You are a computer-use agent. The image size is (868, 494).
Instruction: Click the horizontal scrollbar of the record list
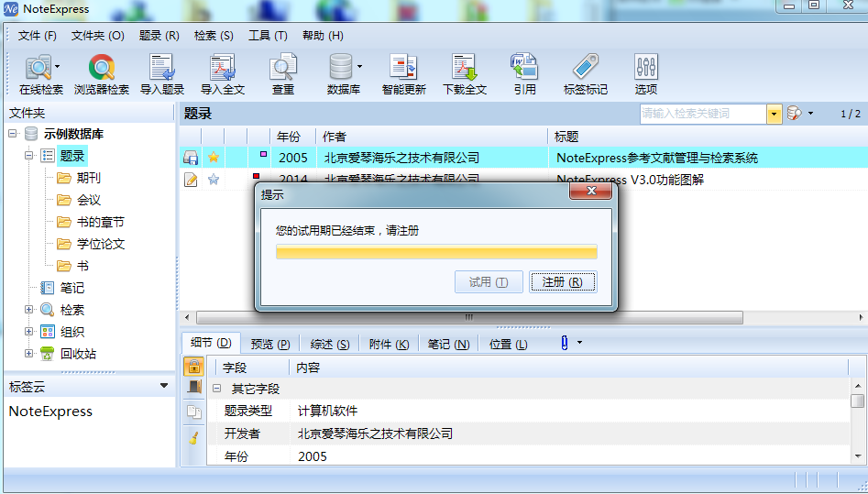469,317
